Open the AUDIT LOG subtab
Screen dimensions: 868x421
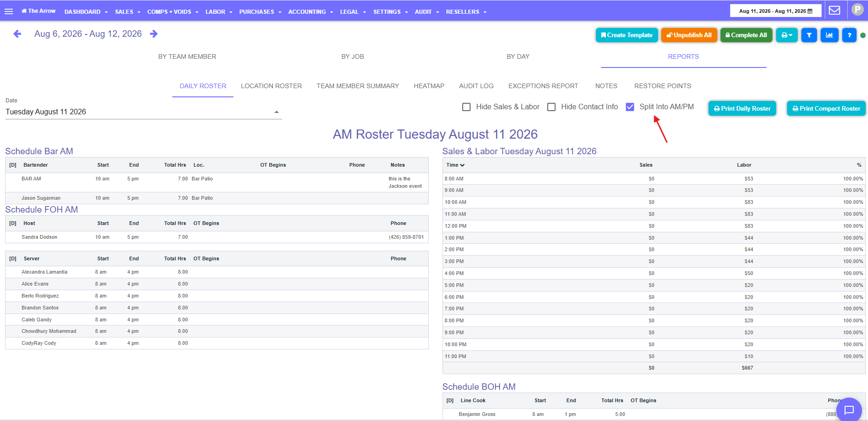476,86
